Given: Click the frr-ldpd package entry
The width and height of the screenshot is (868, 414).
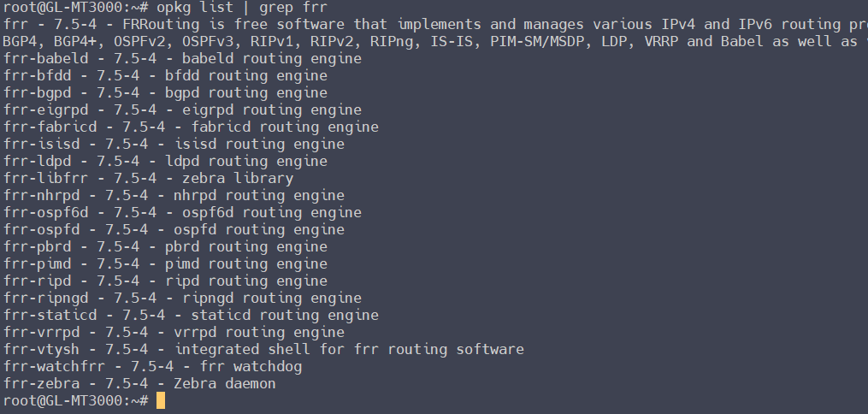Looking at the screenshot, I should (165, 162).
